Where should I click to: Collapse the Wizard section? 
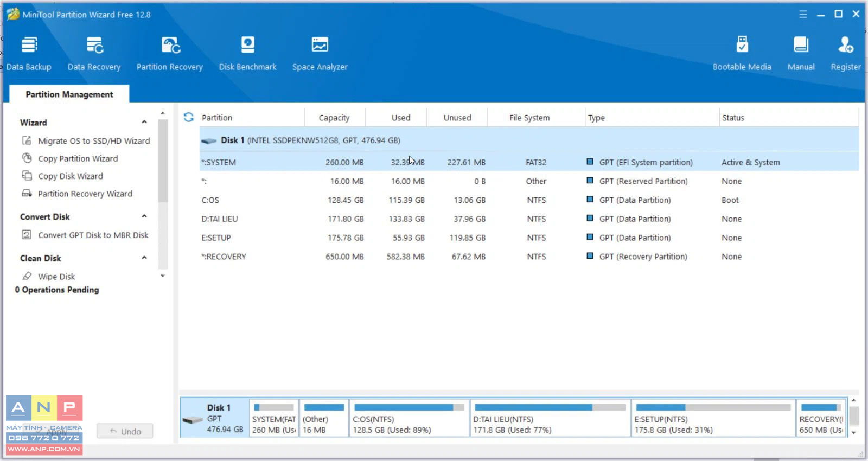144,122
